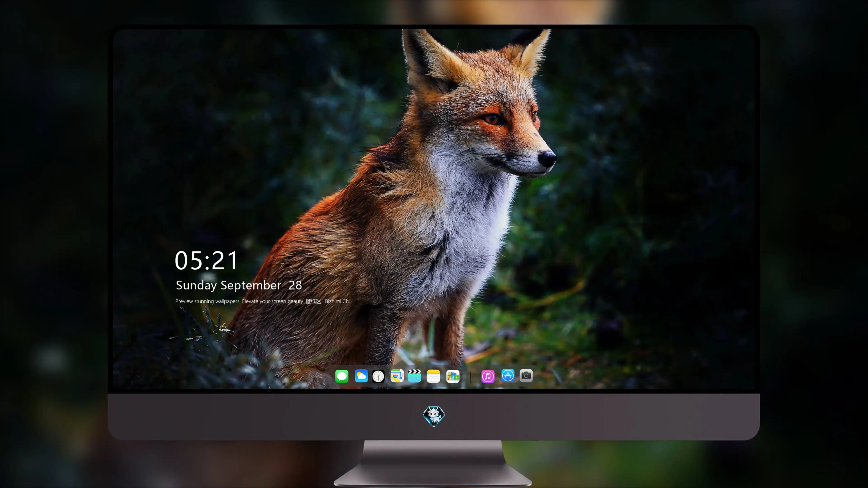Open the Maps app icon
Viewport: 868px width, 488px height.
[x=397, y=376]
